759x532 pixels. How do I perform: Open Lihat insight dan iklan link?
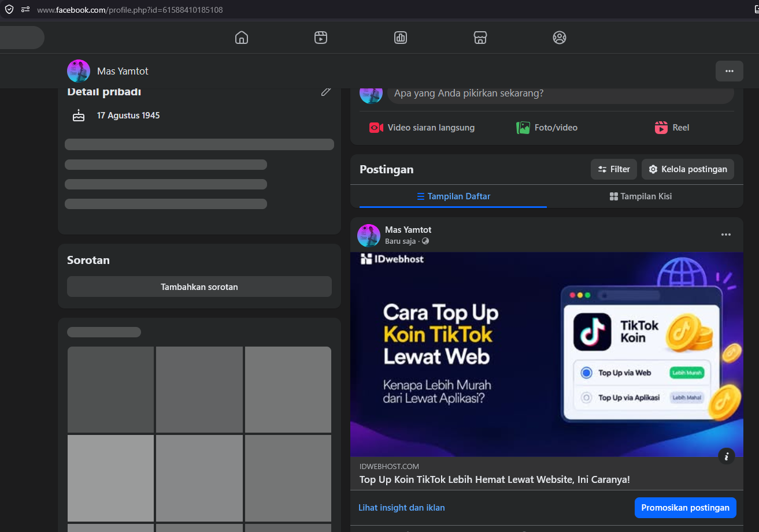tap(402, 508)
